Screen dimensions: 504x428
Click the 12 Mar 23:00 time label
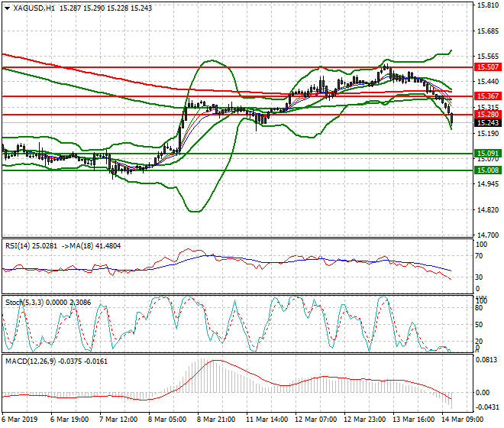coord(364,420)
